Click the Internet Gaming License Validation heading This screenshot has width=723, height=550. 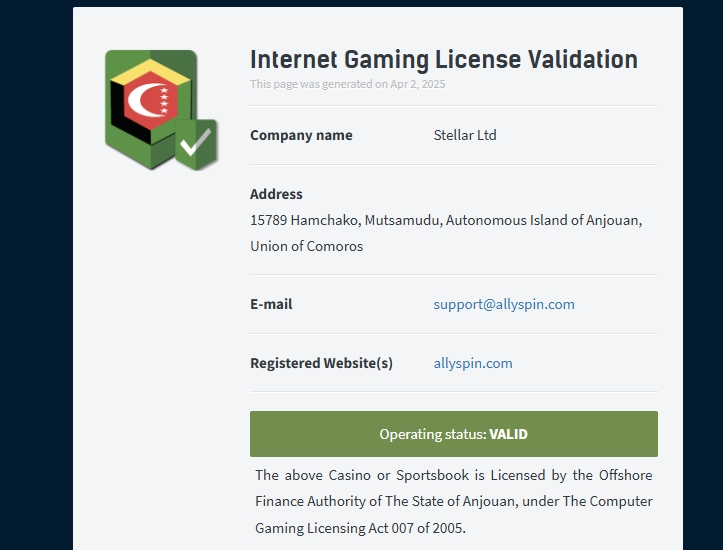click(x=444, y=60)
